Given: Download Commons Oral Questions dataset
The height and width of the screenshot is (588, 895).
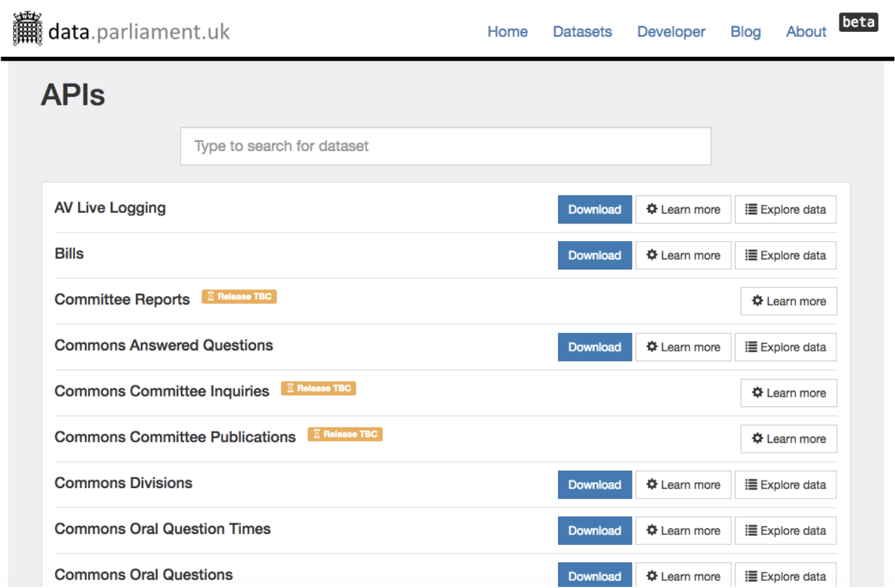Looking at the screenshot, I should (x=594, y=576).
